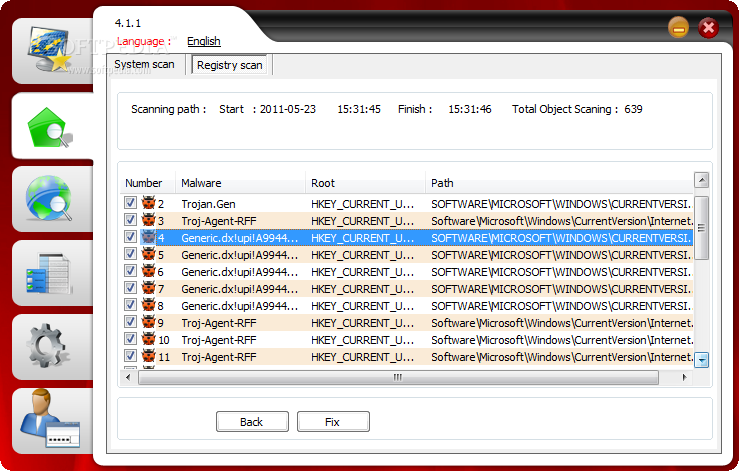The height and width of the screenshot is (471, 739).
Task: Click the start date 2011-05-23
Action: (287, 109)
